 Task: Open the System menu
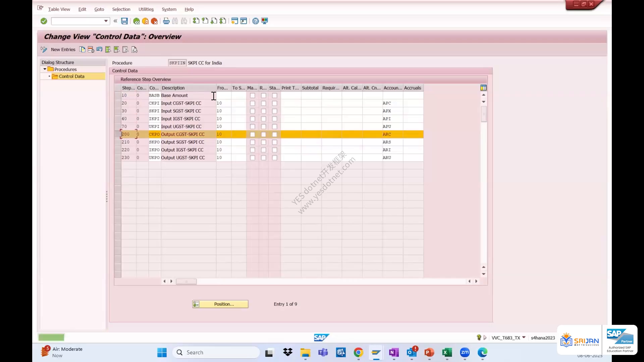point(169,9)
